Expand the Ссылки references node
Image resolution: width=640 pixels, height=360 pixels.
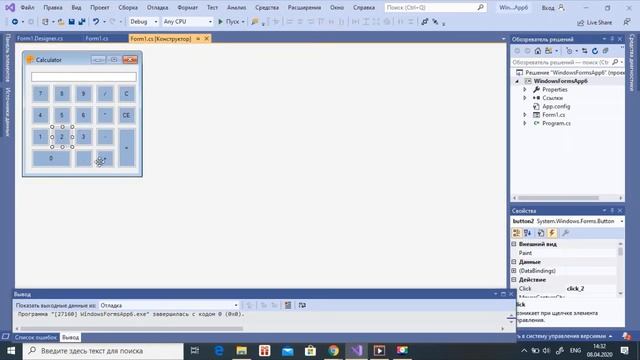tap(525, 98)
